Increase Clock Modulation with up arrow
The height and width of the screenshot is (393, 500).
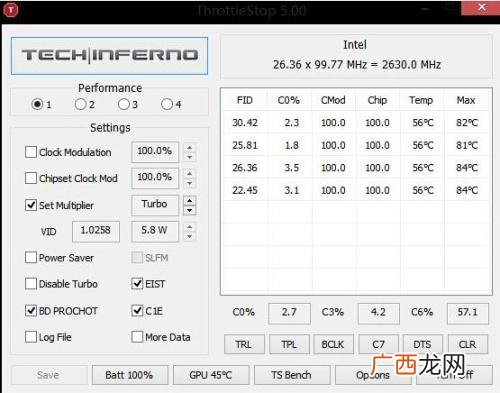(189, 147)
